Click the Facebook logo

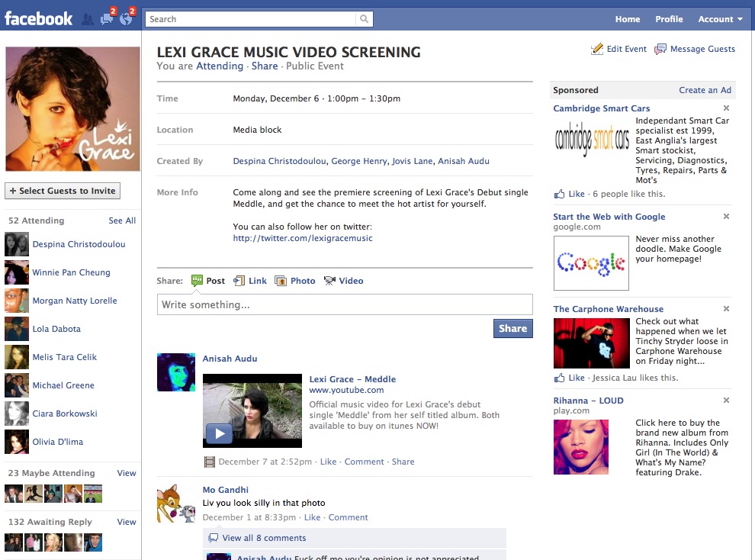(39, 19)
